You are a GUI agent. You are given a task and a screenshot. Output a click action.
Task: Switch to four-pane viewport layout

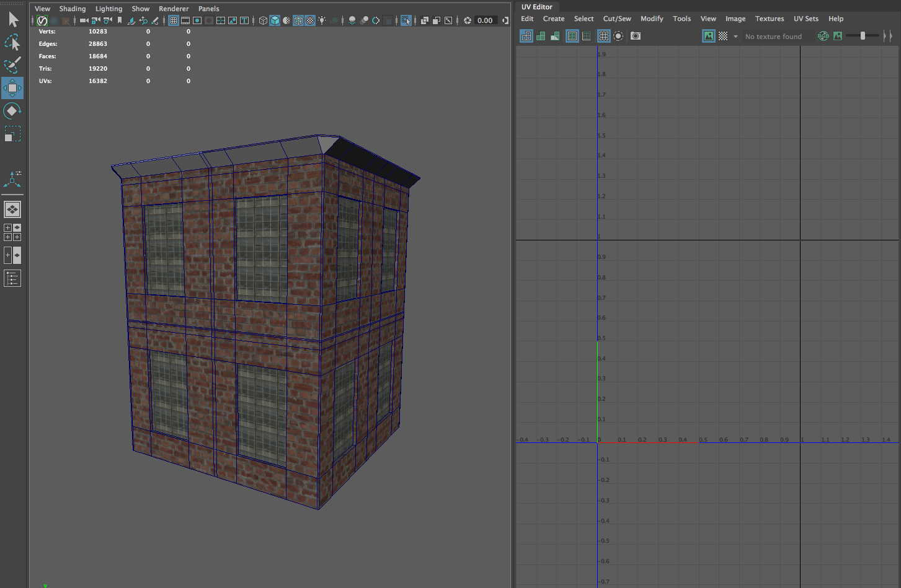[x=12, y=232]
